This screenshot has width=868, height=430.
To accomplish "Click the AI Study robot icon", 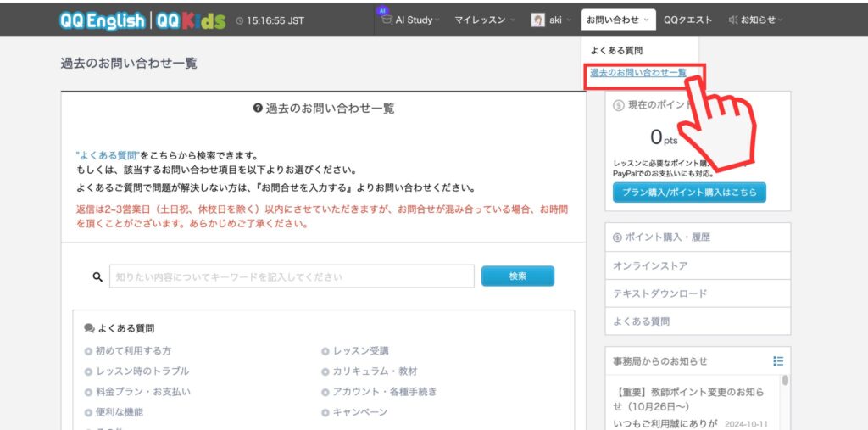I will point(386,20).
